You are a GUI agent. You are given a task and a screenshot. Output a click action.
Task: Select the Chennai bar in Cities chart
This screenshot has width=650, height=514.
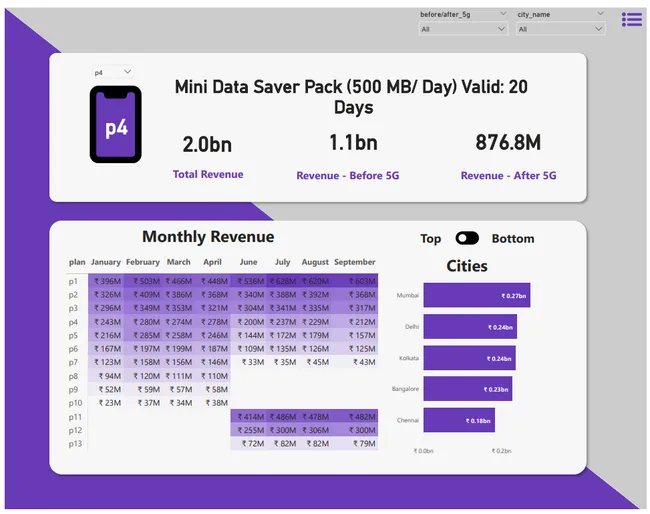point(459,420)
